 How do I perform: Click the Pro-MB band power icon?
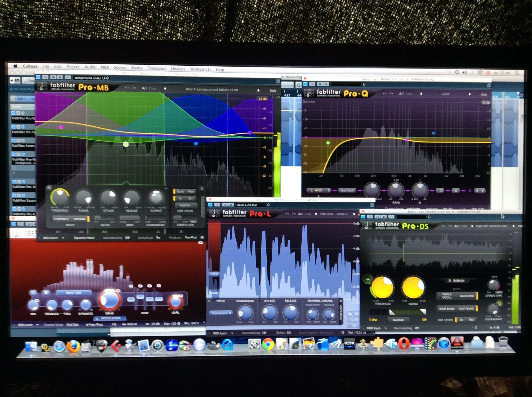coord(49,187)
